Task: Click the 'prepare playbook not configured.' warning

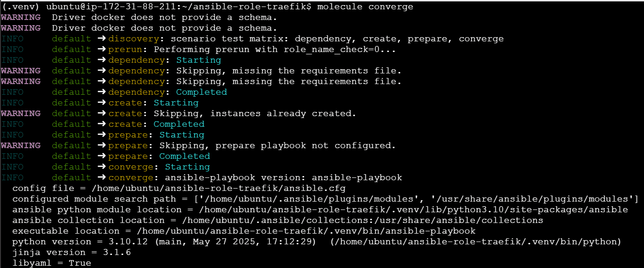Action: click(x=305, y=145)
